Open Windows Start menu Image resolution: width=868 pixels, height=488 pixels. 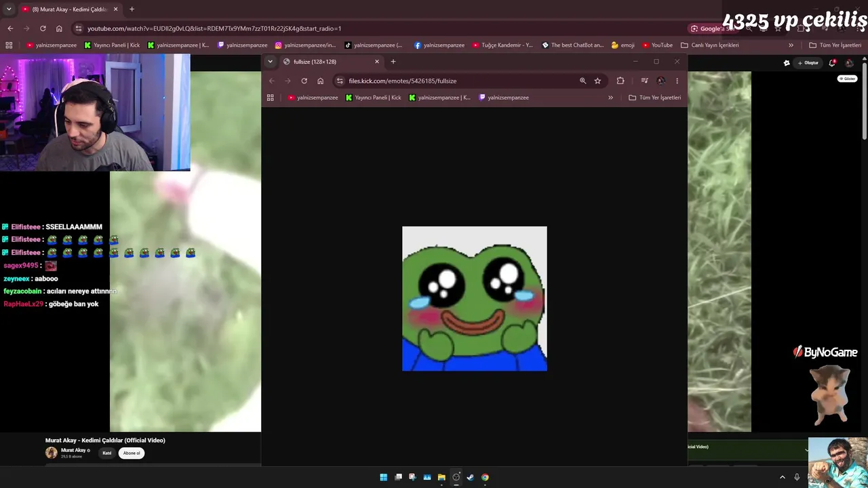383,477
